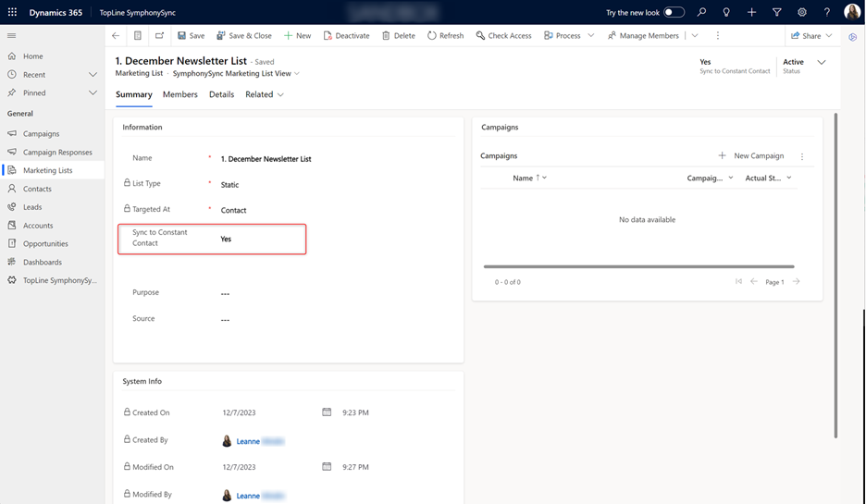Click Check Access command
Viewport: 866px width, 504px height.
click(x=503, y=36)
